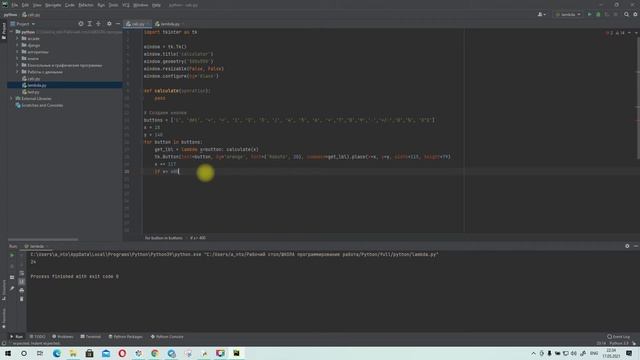
Task: Open the Python Console tool window
Action: 167,337
